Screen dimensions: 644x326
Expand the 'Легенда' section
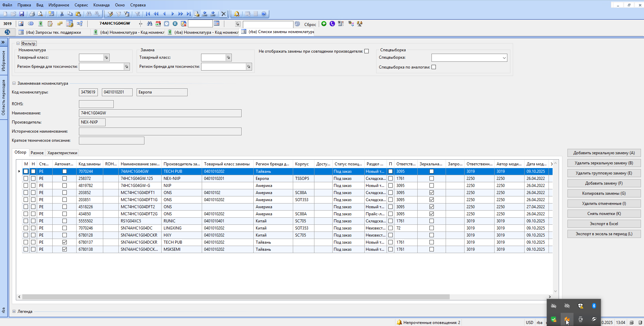tap(14, 311)
